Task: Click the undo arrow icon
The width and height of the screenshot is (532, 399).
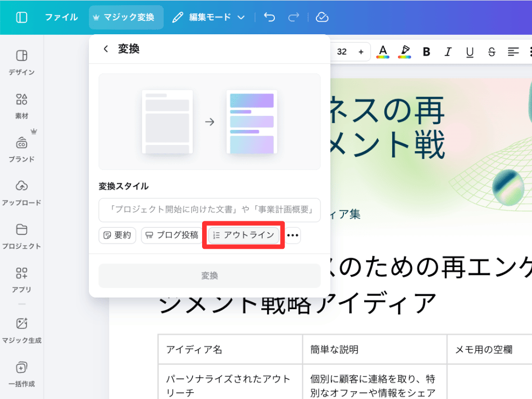Action: tap(269, 17)
